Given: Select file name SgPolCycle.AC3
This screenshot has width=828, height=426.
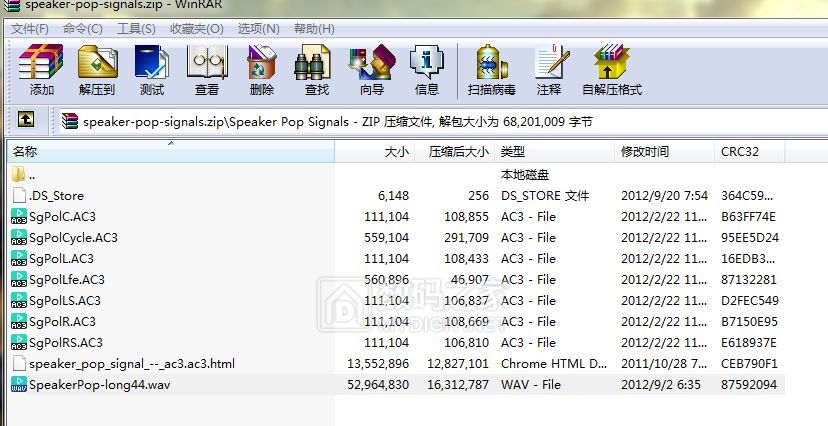Looking at the screenshot, I should coord(73,238).
